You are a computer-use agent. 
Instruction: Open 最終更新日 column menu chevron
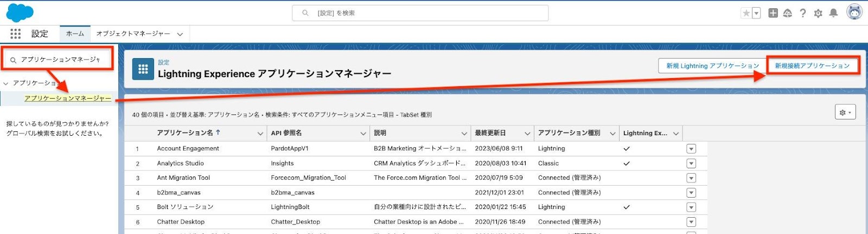click(527, 134)
